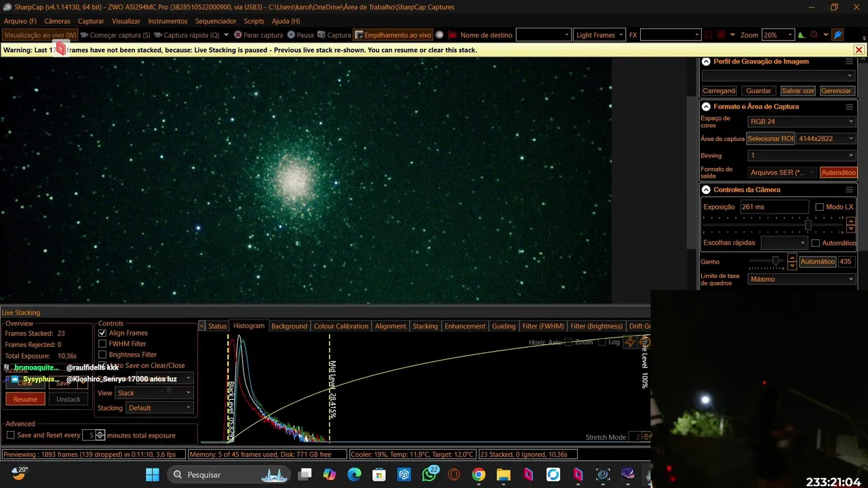
Task: Switch to the Status tab
Action: pos(217,327)
